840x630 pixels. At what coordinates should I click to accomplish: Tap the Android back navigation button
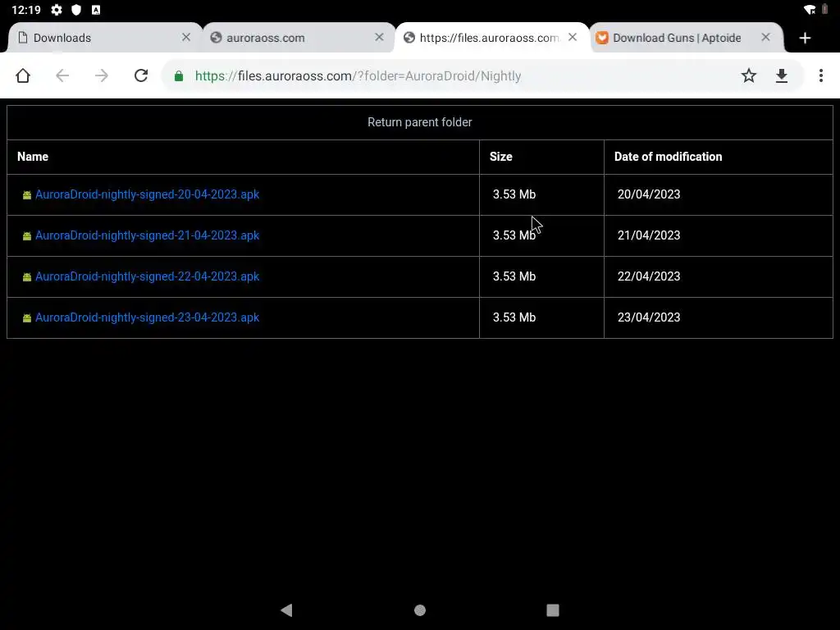click(286, 609)
